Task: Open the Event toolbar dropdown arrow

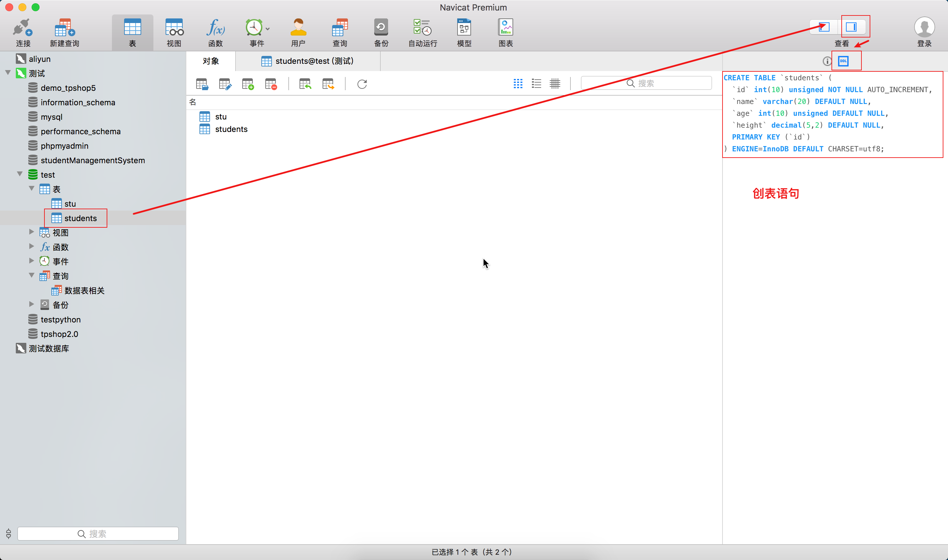Action: 268,29
